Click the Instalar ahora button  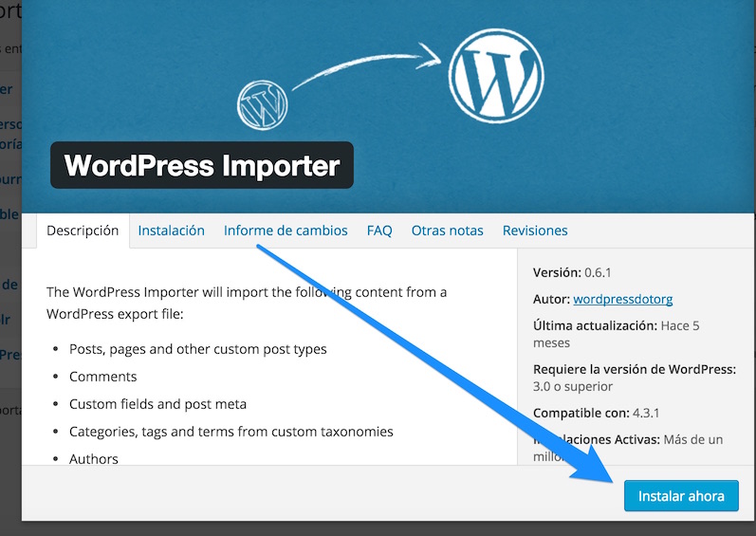pos(681,495)
